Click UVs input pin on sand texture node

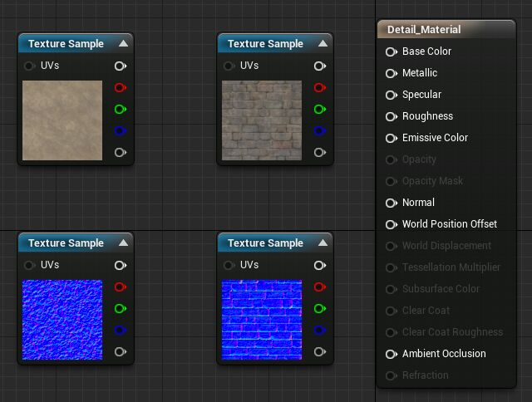tap(29, 66)
